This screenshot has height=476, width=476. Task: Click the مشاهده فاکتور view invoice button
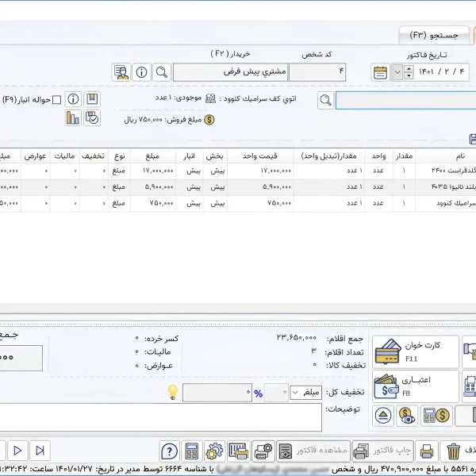point(313,451)
